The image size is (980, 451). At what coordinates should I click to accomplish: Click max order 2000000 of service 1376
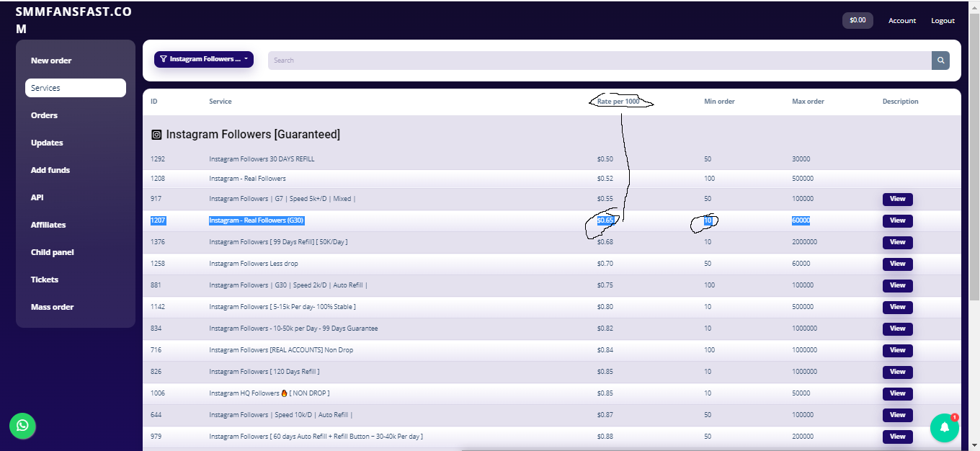pyautogui.click(x=805, y=242)
